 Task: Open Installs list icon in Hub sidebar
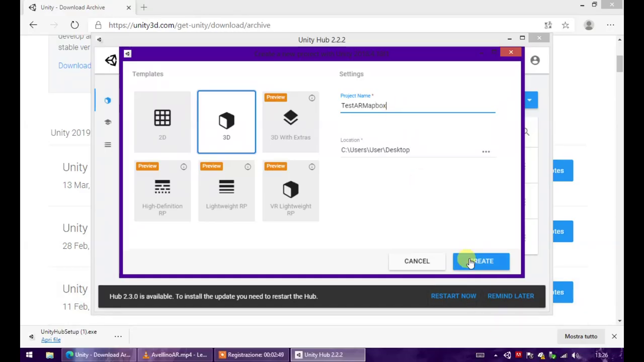coord(108,145)
